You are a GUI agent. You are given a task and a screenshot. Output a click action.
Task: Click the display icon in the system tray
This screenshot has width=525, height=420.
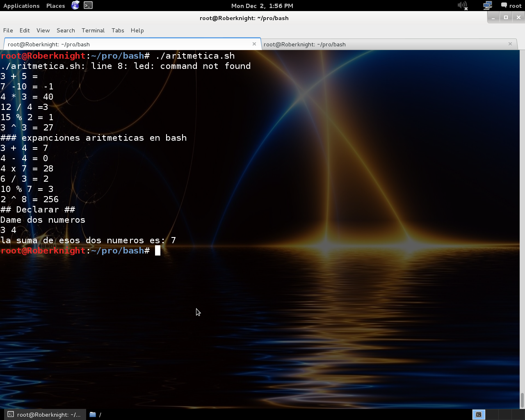coord(487,6)
